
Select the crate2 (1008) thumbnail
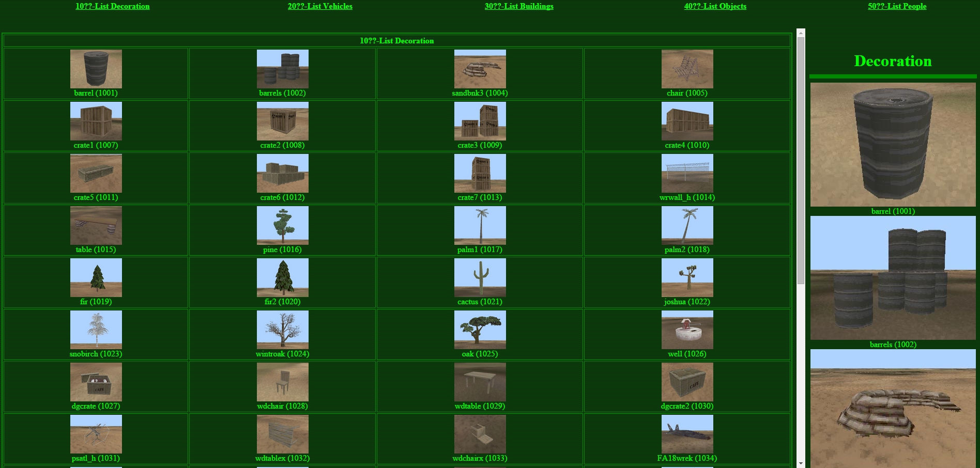283,121
